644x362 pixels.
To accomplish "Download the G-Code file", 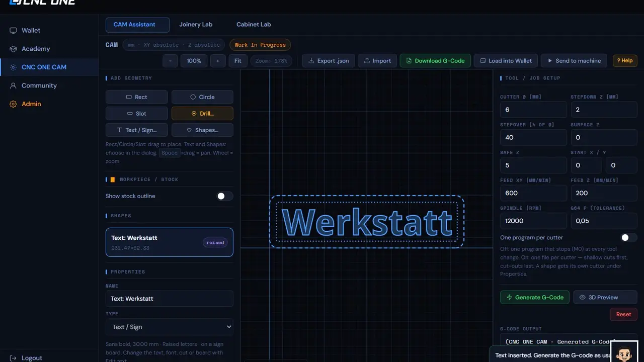I will (x=435, y=61).
